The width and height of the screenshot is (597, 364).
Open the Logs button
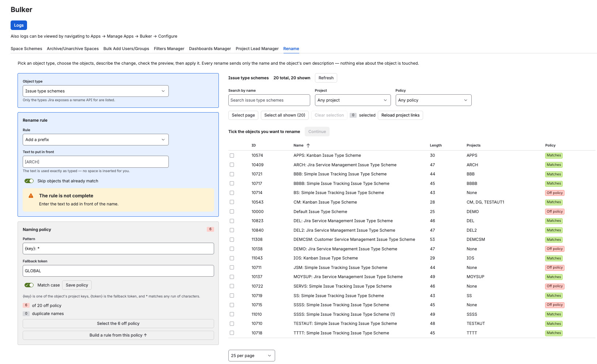click(x=19, y=25)
